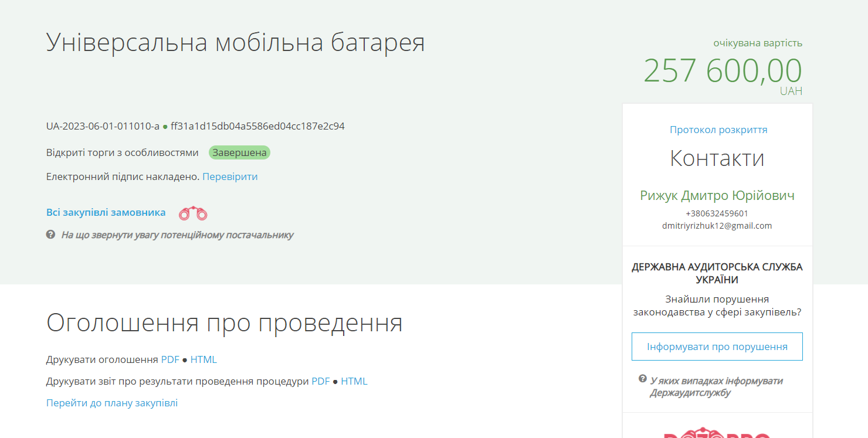Open HTML version of оголошення

(204, 359)
